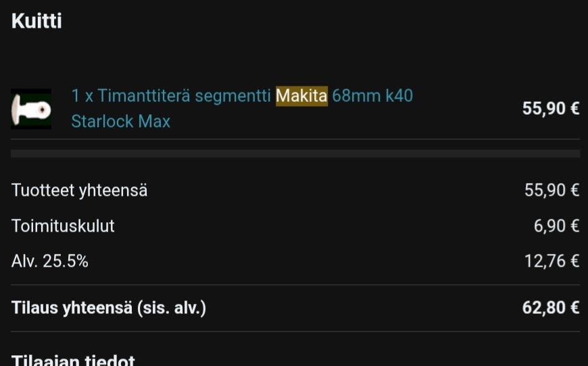
Task: Click the Tilaajan tiedot heading
Action: [73, 359]
